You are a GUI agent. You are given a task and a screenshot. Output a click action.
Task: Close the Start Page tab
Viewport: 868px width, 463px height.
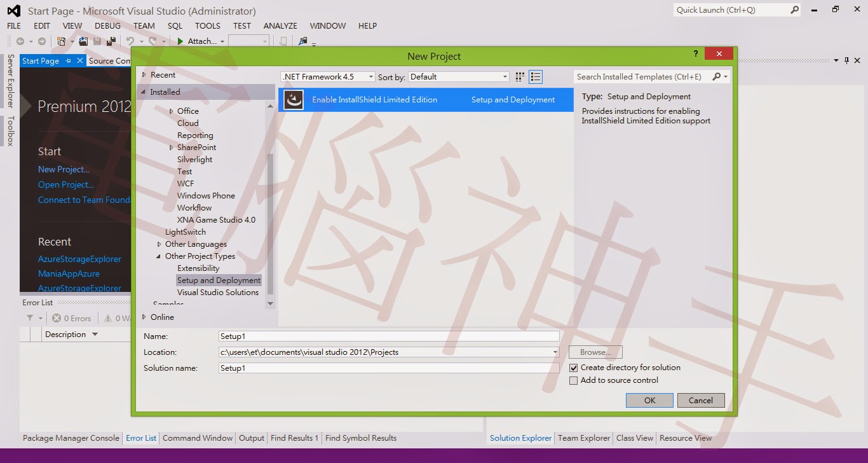(79, 60)
